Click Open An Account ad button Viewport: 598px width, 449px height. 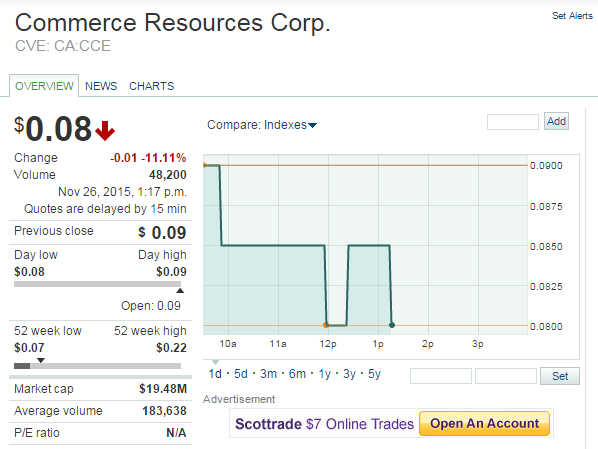484,423
